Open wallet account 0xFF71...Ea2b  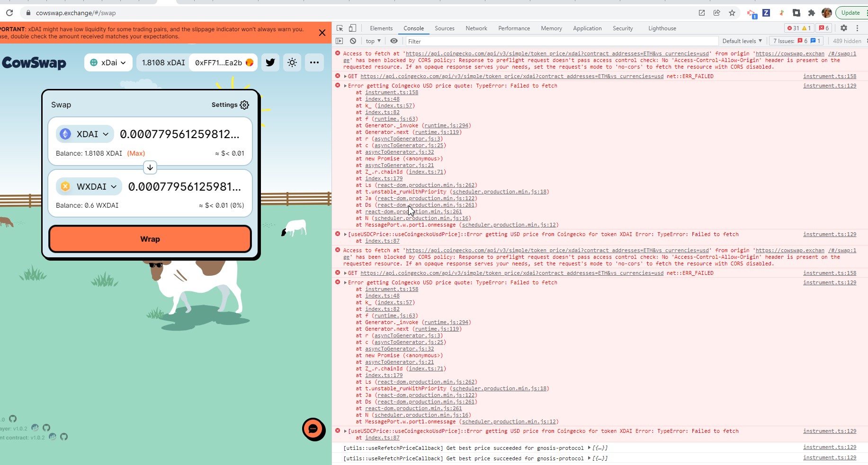(224, 62)
